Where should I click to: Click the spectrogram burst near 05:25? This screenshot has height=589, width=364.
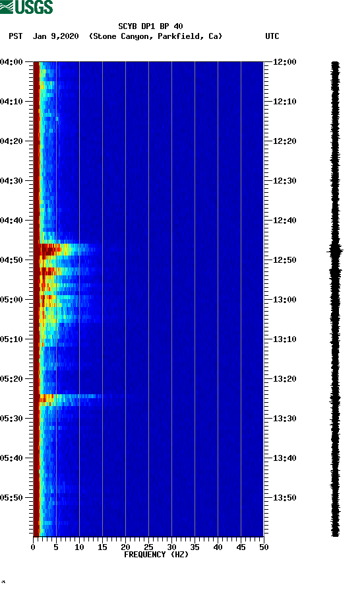click(69, 400)
